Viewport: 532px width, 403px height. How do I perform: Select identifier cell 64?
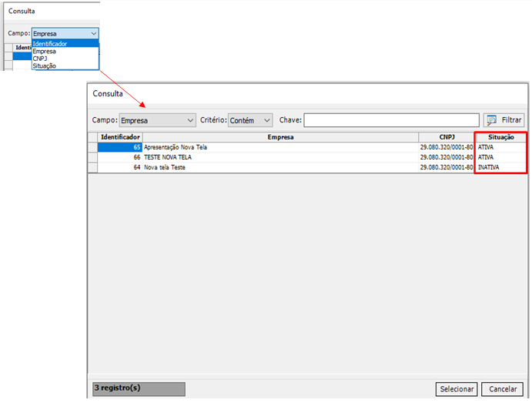(120, 167)
